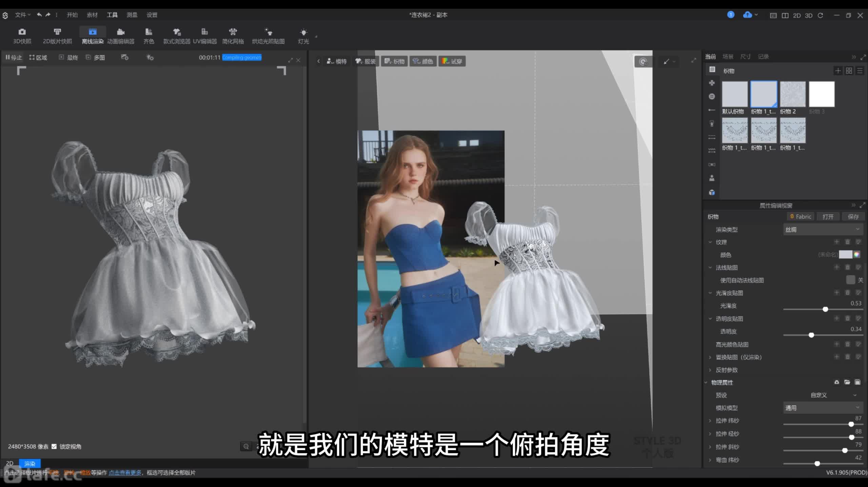The height and width of the screenshot is (487, 868).
Task: Open the 预设 自定义 dropdown
Action: coord(823,395)
